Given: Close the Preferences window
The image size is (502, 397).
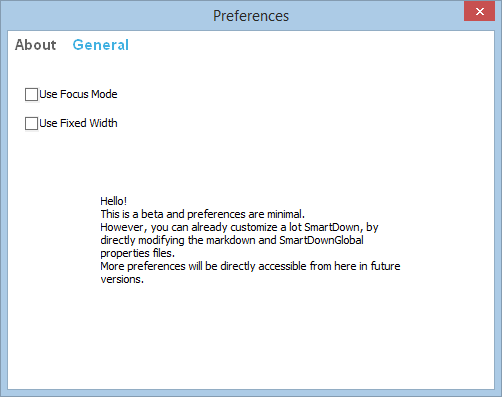Looking at the screenshot, I should [479, 11].
